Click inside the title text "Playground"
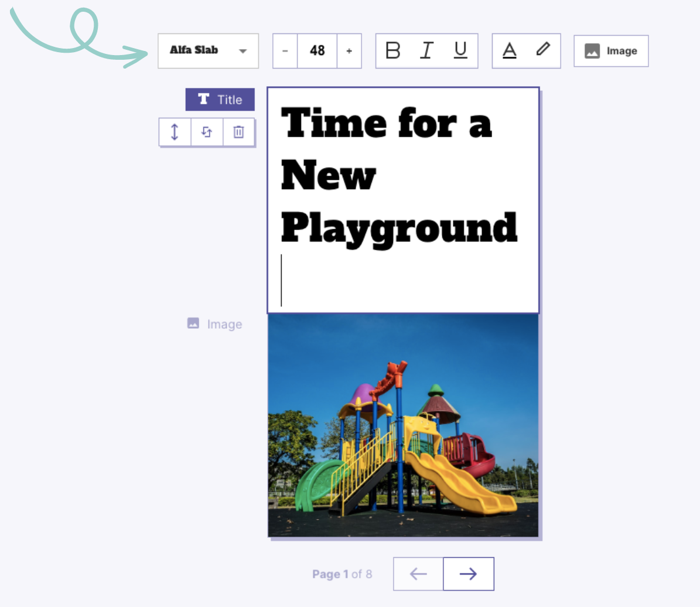The height and width of the screenshot is (607, 700). tap(398, 227)
